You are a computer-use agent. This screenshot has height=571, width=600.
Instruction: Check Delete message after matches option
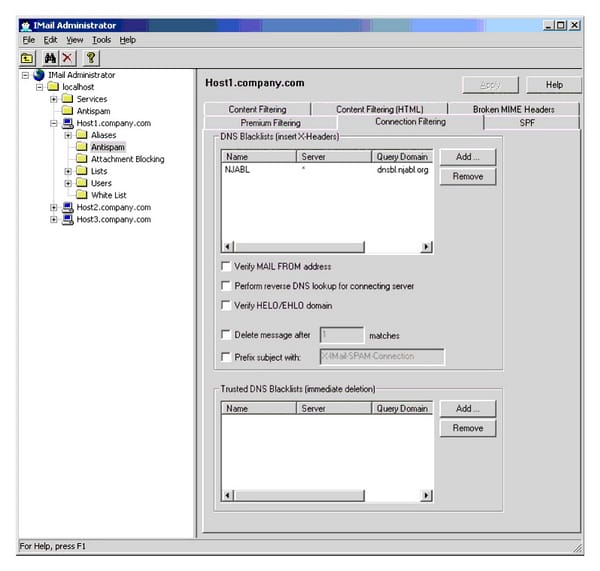(x=226, y=335)
